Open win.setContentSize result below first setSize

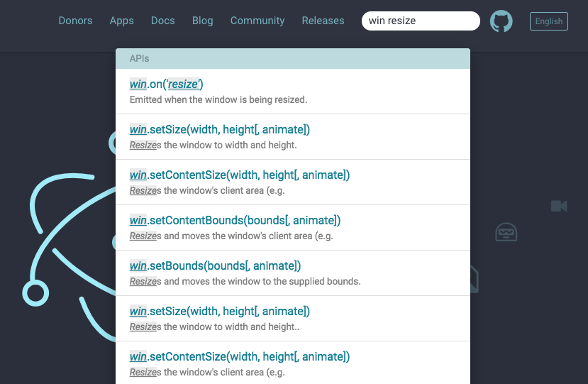tap(292, 182)
